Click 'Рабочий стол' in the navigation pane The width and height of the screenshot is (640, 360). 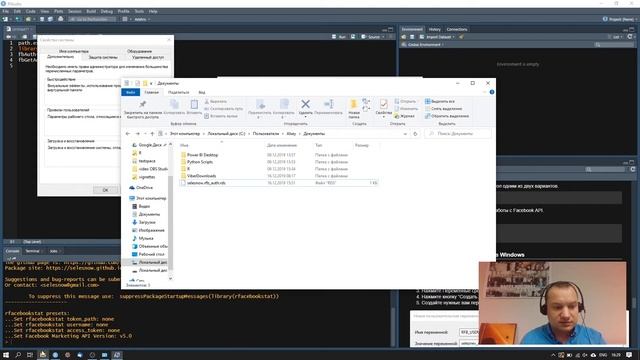click(x=151, y=254)
